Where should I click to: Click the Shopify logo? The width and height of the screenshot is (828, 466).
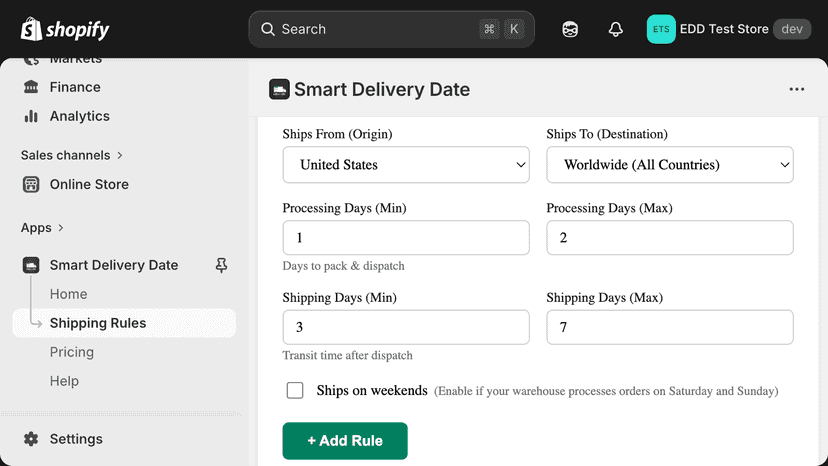pyautogui.click(x=65, y=29)
